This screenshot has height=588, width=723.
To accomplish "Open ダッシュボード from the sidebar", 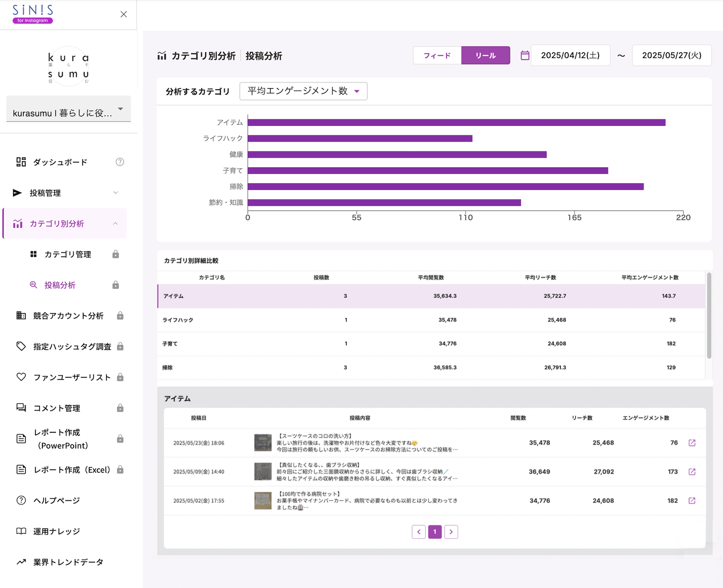I will [60, 162].
